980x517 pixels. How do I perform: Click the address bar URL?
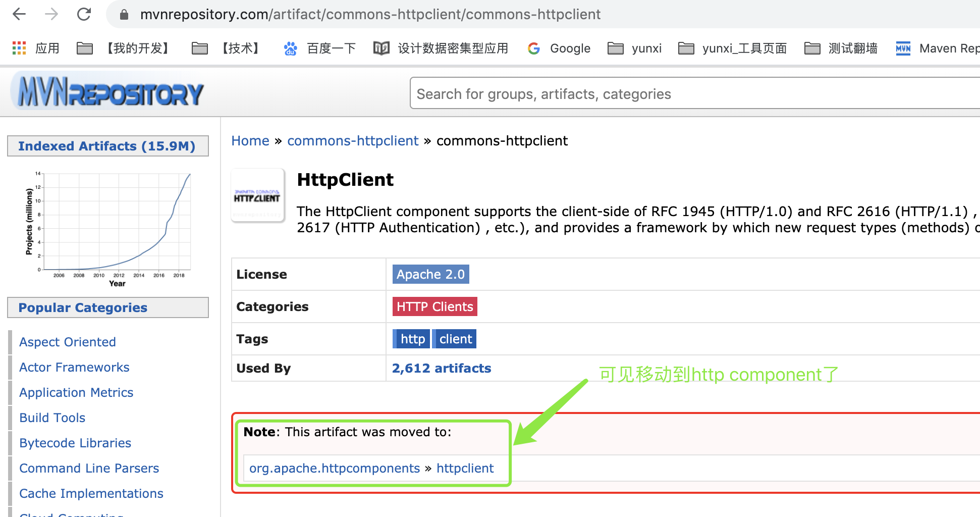click(370, 14)
